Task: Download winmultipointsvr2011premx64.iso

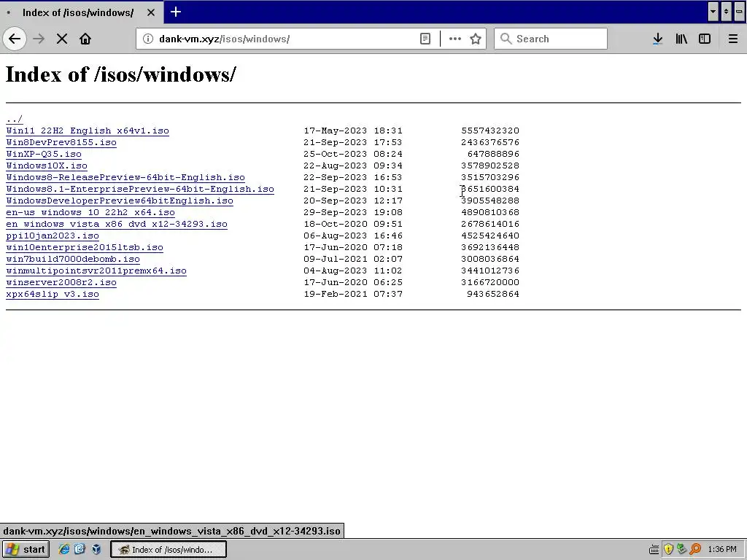Action: point(96,271)
